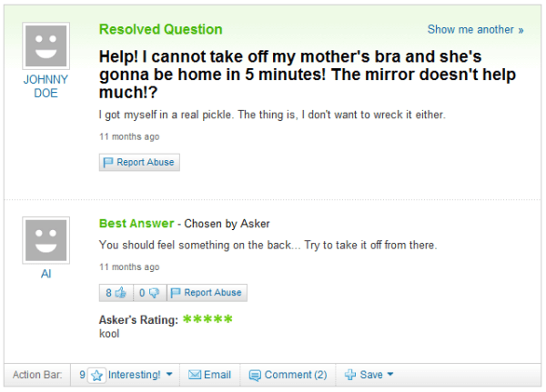Image resolution: width=546 pixels, height=392 pixels.
Task: Click the flag icon in the question's Report Abuse
Action: point(108,162)
